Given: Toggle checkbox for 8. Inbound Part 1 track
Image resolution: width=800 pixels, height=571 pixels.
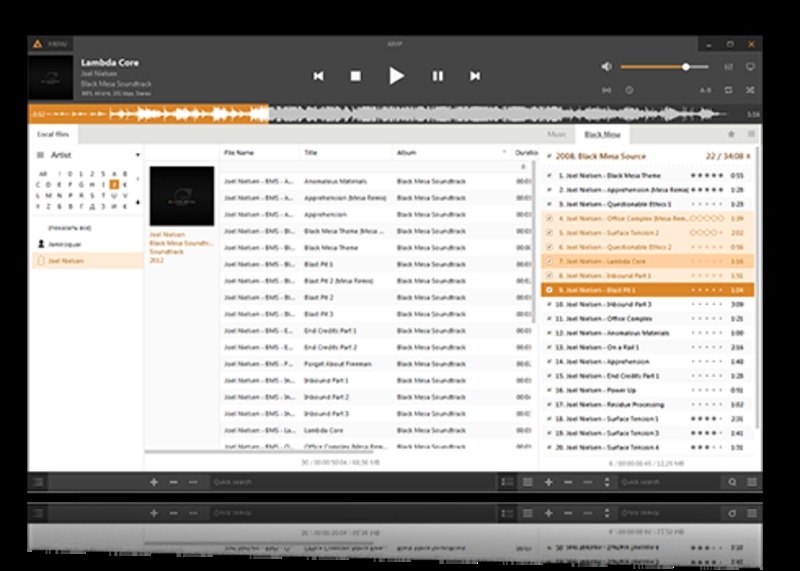Looking at the screenshot, I should (x=549, y=276).
